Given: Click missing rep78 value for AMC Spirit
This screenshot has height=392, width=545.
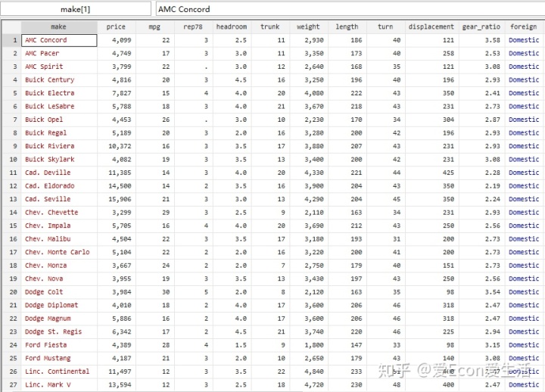Looking at the screenshot, I should tap(194, 67).
